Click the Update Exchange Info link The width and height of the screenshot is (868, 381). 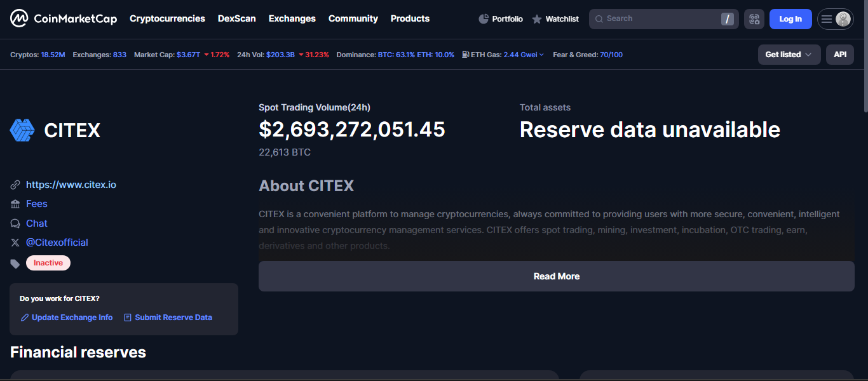pos(72,317)
